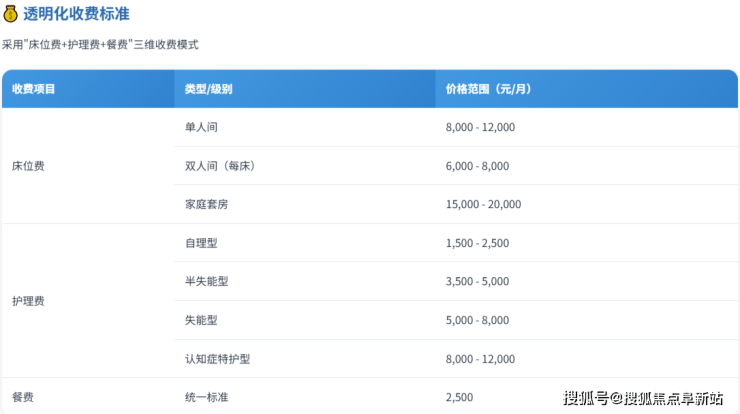Image resolution: width=740 pixels, height=414 pixels.
Task: Select the 床位费 category cell
Action: click(x=28, y=166)
